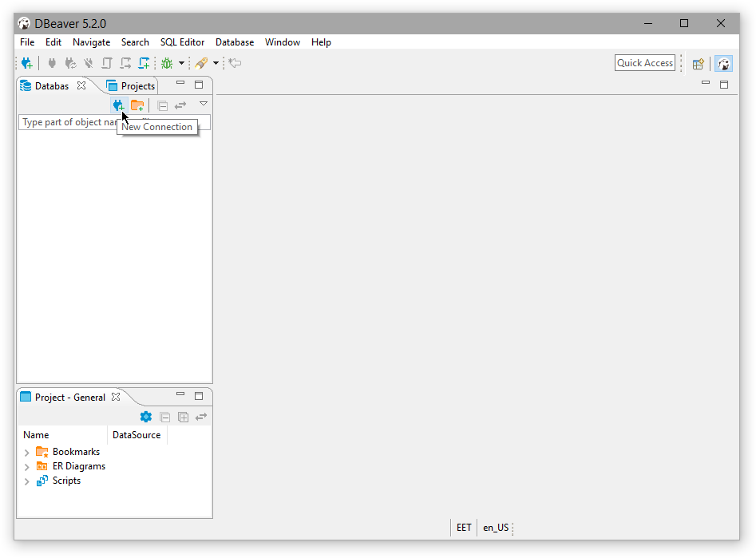Click the New Connection icon in the main toolbar
Viewport: 756px width, 558px height.
pos(26,63)
